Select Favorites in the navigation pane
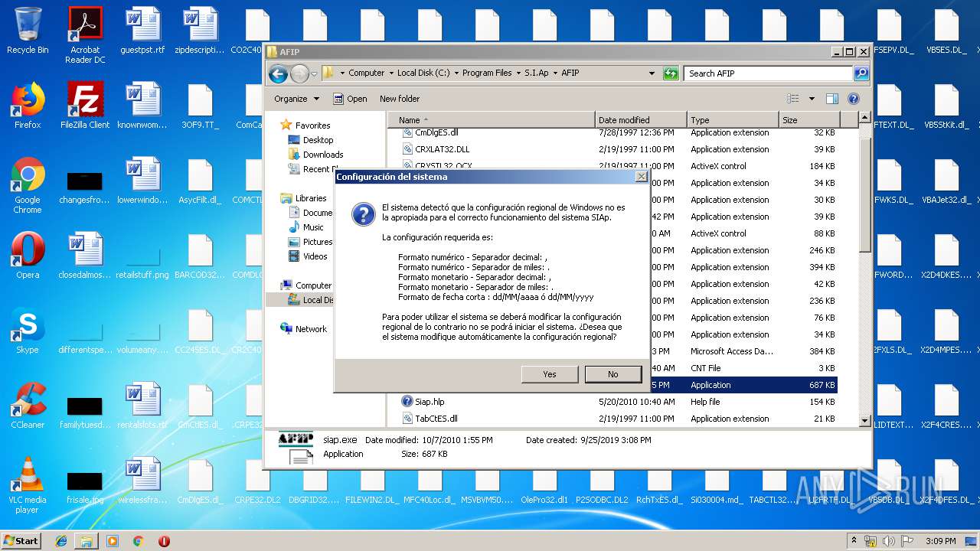Screen dimensions: 980x551 point(313,126)
